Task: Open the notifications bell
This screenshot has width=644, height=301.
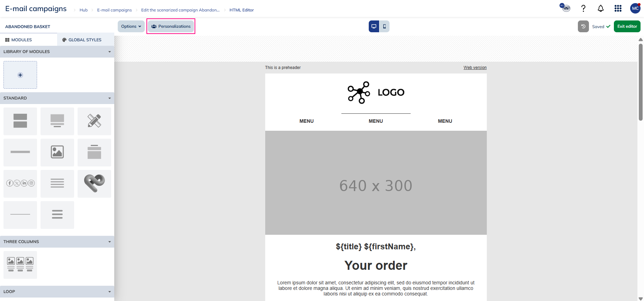Action: [x=600, y=9]
